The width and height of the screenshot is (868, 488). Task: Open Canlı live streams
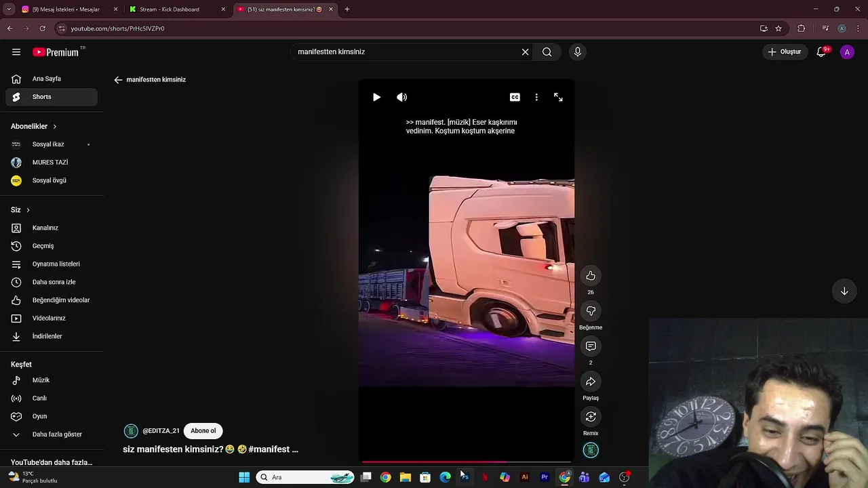click(52, 399)
